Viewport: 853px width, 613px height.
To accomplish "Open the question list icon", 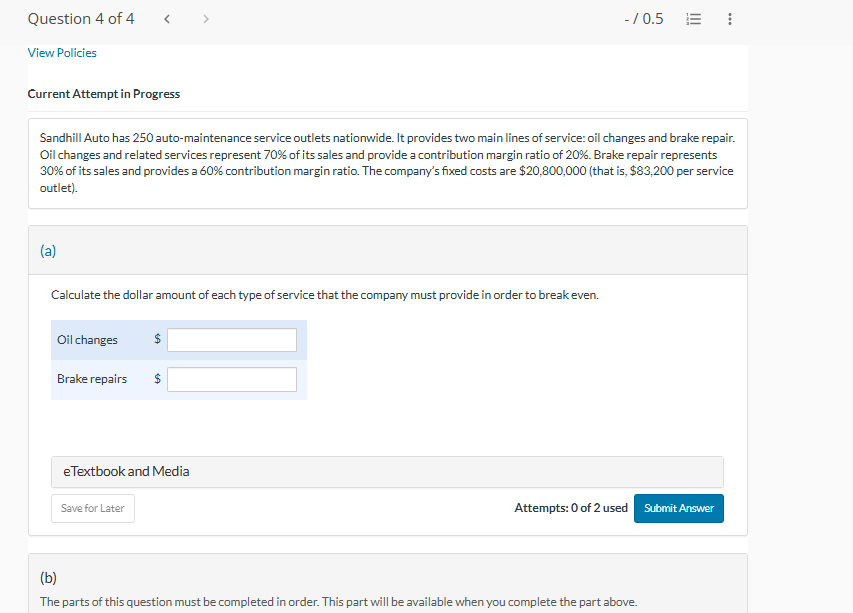I will [695, 19].
